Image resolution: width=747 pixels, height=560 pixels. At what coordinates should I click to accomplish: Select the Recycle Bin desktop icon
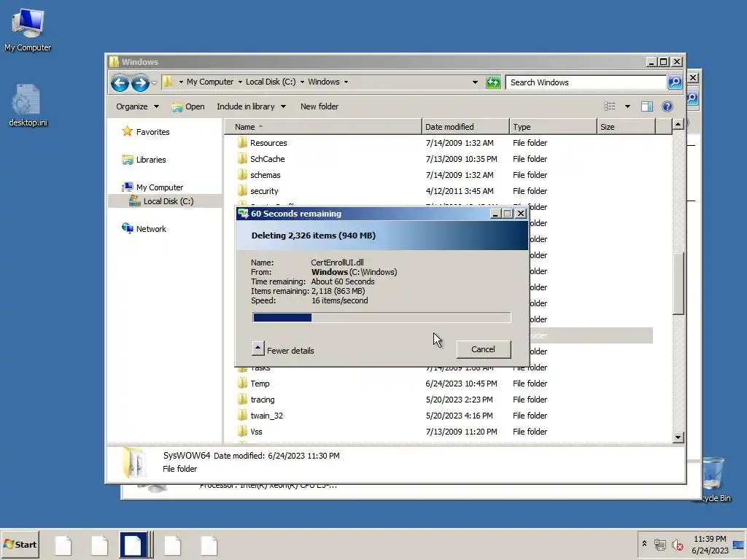(x=713, y=479)
